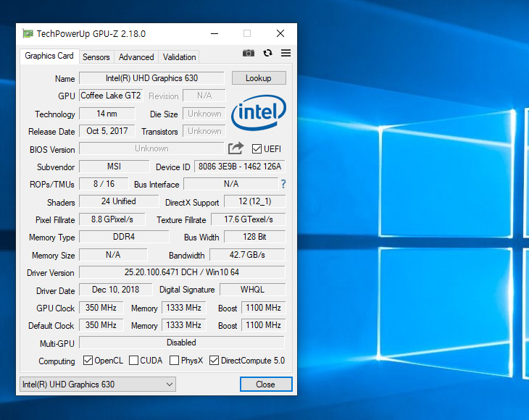Screen dimensions: 529x420
Task: Toggle the PhysX checkbox
Action: pos(174,361)
